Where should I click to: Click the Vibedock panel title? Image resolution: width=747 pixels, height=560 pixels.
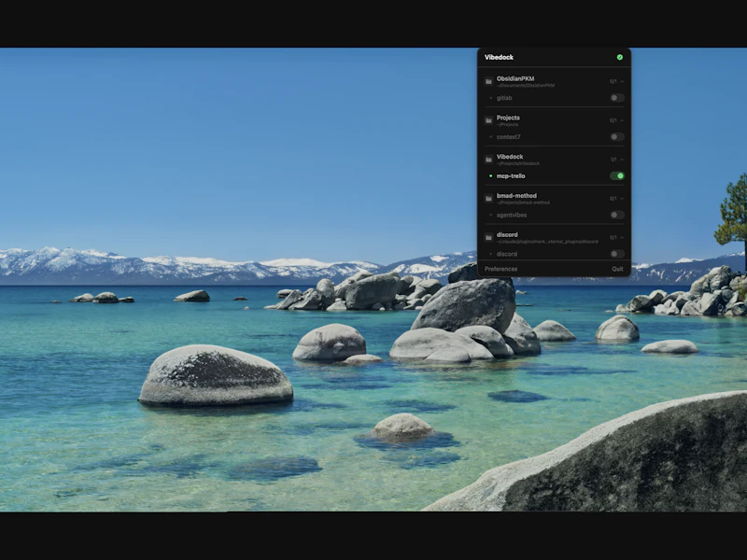pyautogui.click(x=499, y=57)
